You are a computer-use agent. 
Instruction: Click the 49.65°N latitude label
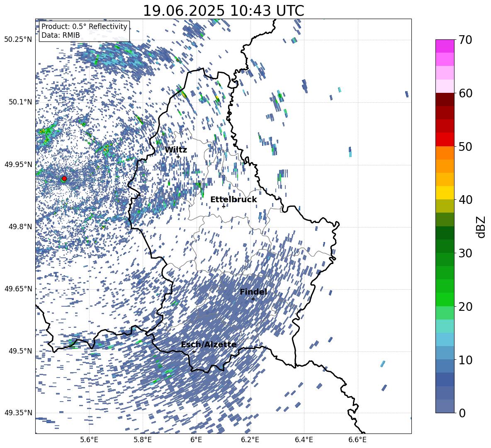pos(18,288)
